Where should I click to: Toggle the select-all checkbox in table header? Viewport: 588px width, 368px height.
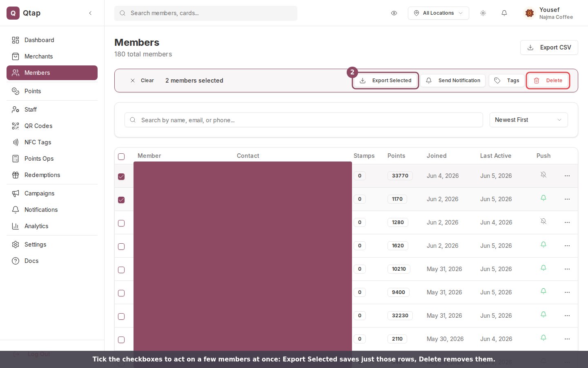click(121, 157)
